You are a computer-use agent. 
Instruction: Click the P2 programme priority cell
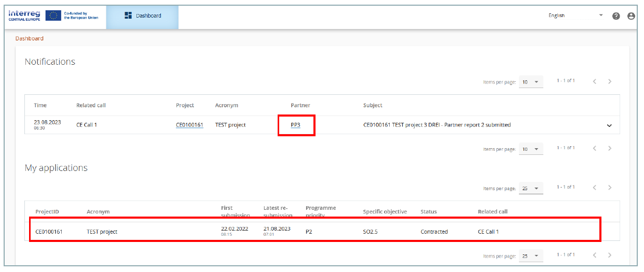(x=309, y=232)
